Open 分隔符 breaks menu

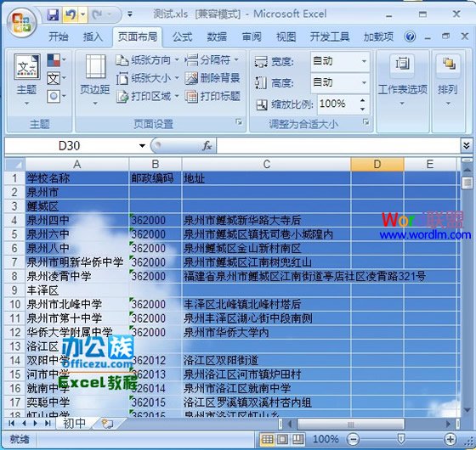pyautogui.click(x=212, y=60)
